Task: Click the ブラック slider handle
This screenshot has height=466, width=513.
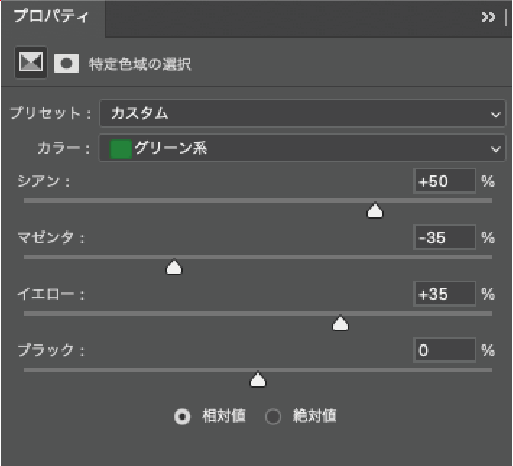Action: pos(258,379)
